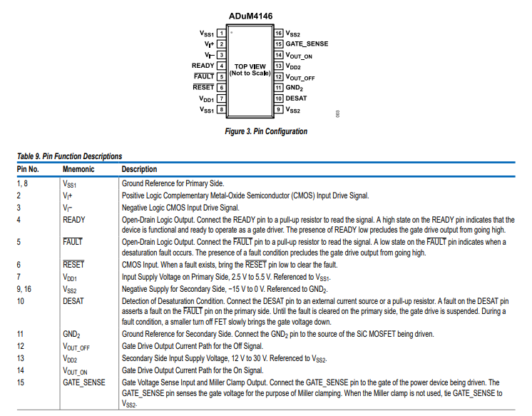Click 'Positive Logic Complementary Metal-Oxide' description
532x416 pixels.
[245, 196]
